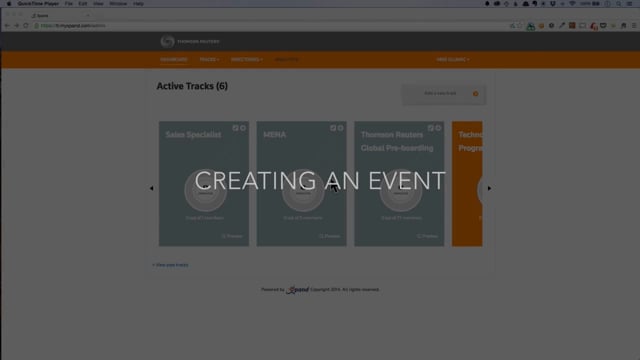Open the Help menu
640x360 pixels.
tap(138, 4)
